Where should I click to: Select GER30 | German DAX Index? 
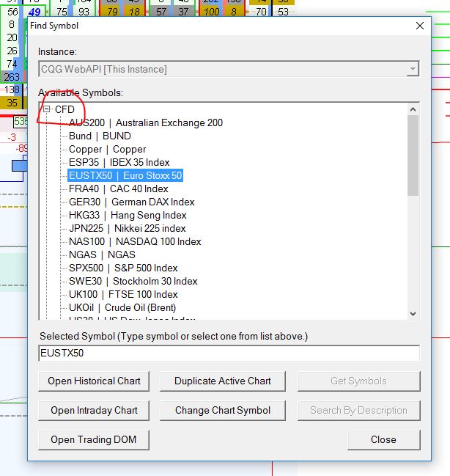[131, 202]
